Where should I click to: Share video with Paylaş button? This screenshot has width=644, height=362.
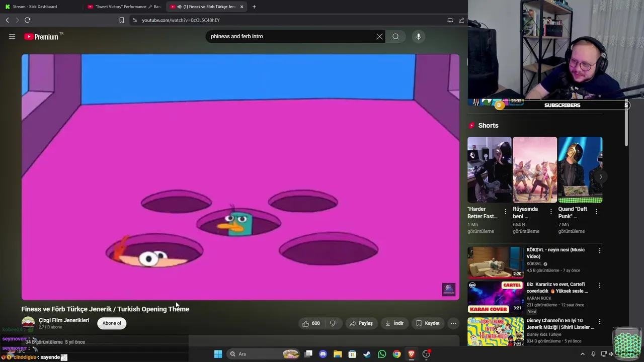(x=361, y=323)
